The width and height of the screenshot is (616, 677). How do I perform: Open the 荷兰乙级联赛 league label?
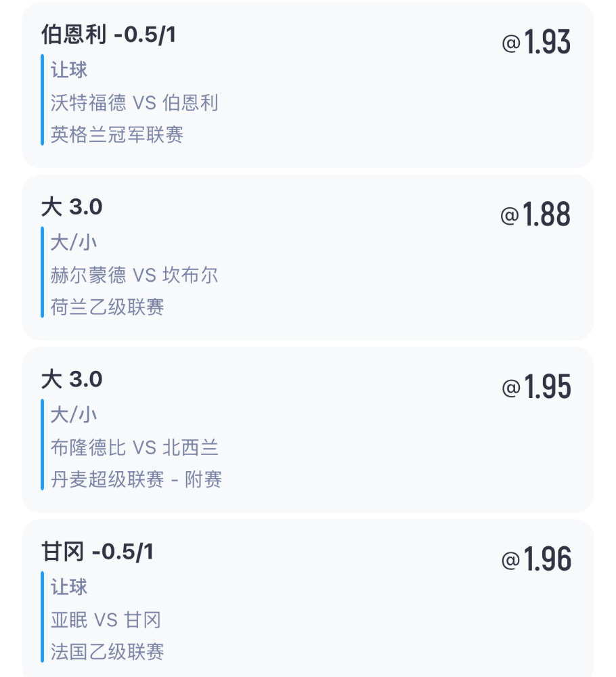click(x=107, y=307)
